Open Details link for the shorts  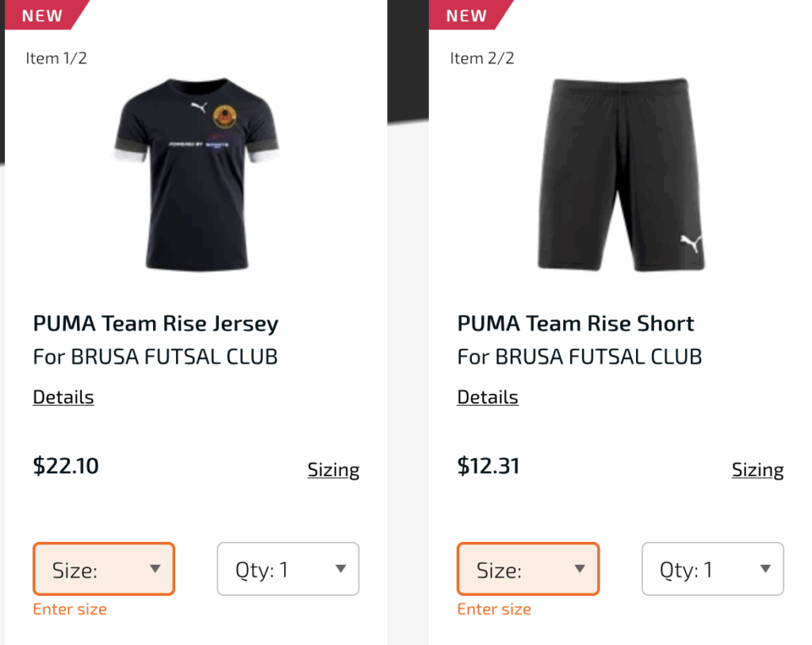coord(488,397)
